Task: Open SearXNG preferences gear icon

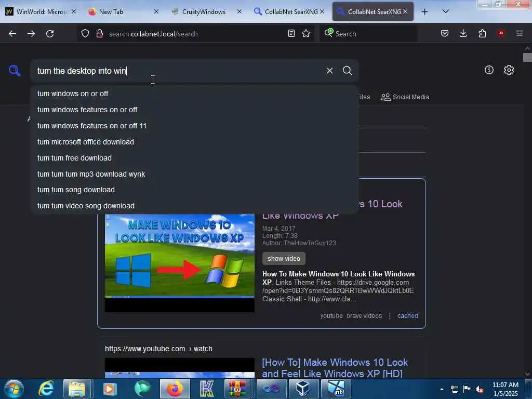Action: click(509, 70)
